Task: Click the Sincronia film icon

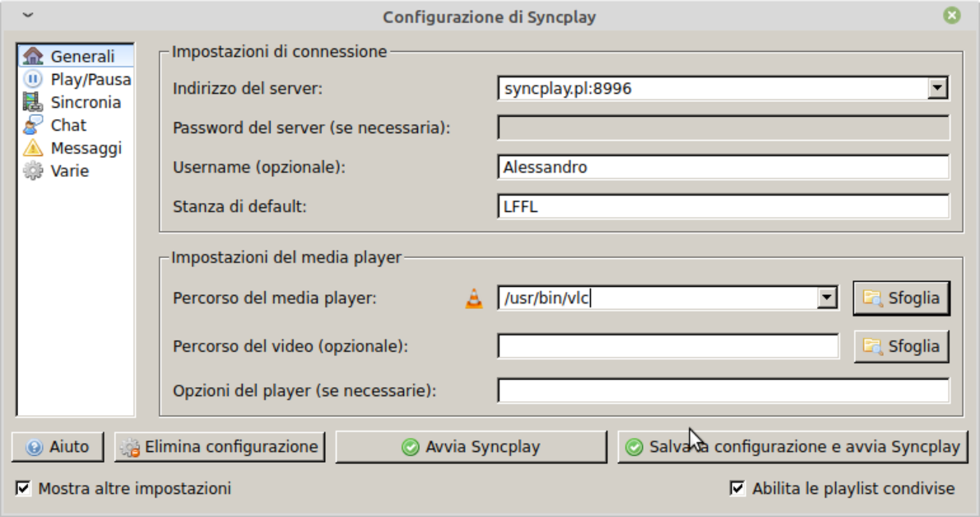Action: (x=33, y=102)
